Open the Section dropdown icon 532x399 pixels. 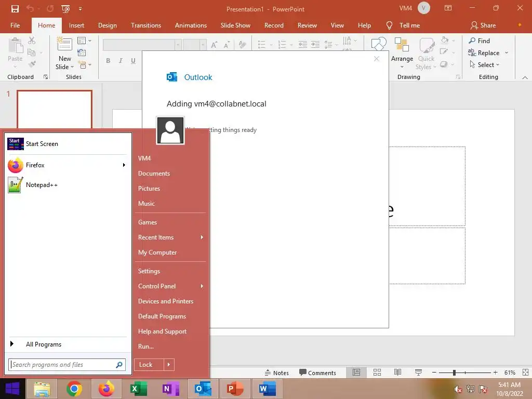click(84, 64)
